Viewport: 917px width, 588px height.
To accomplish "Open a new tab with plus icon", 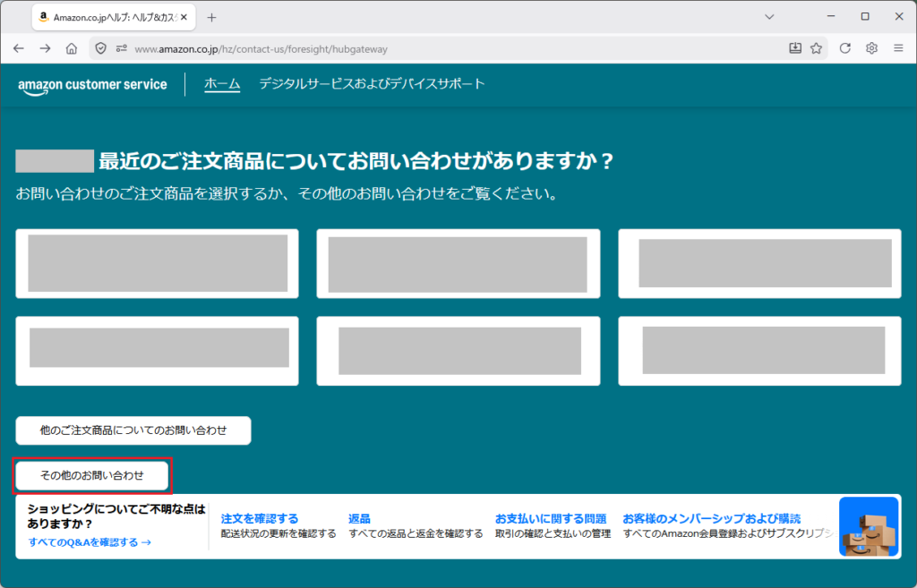I will [211, 18].
